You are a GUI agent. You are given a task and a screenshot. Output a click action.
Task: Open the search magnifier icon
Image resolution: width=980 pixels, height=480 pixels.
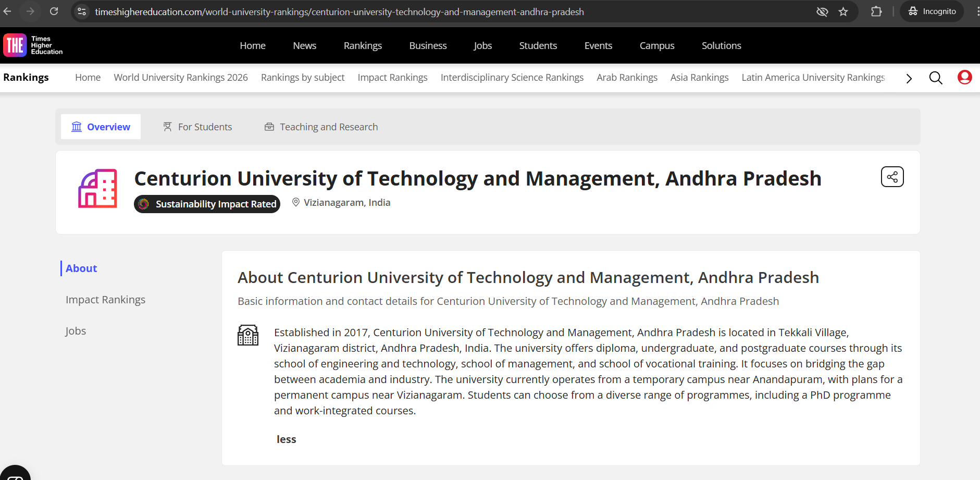coord(936,78)
